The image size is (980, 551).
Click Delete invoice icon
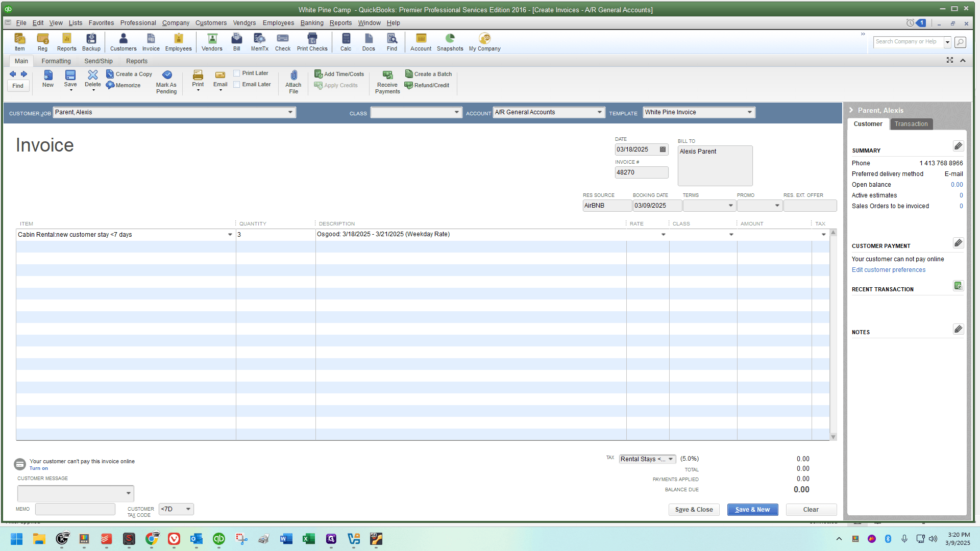tap(93, 80)
